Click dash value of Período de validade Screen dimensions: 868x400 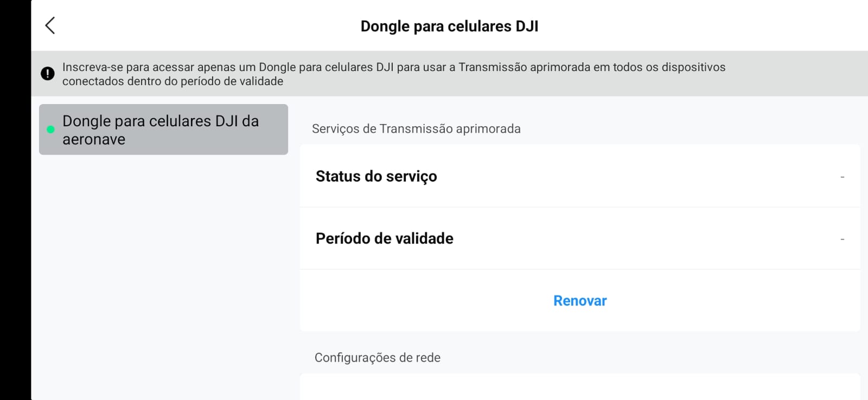pyautogui.click(x=842, y=239)
